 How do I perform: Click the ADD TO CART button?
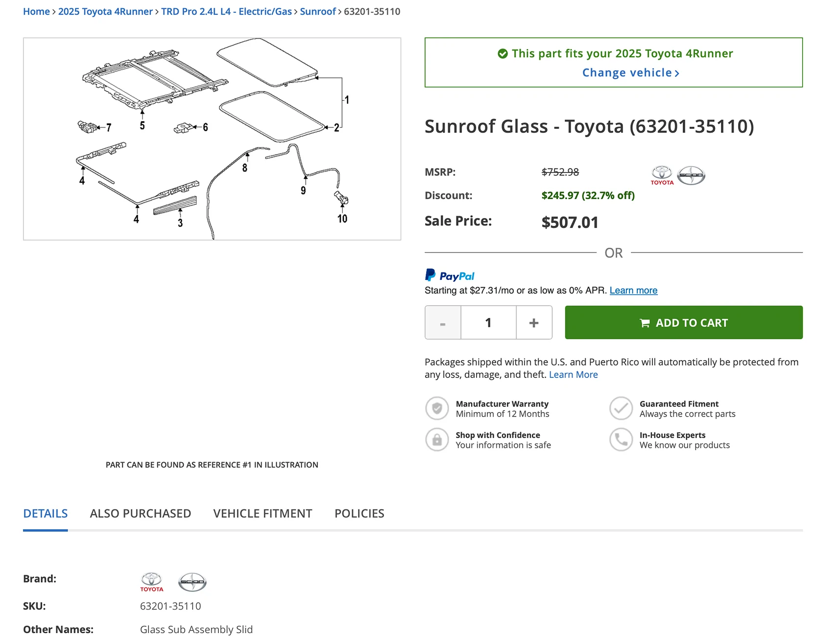(x=684, y=322)
